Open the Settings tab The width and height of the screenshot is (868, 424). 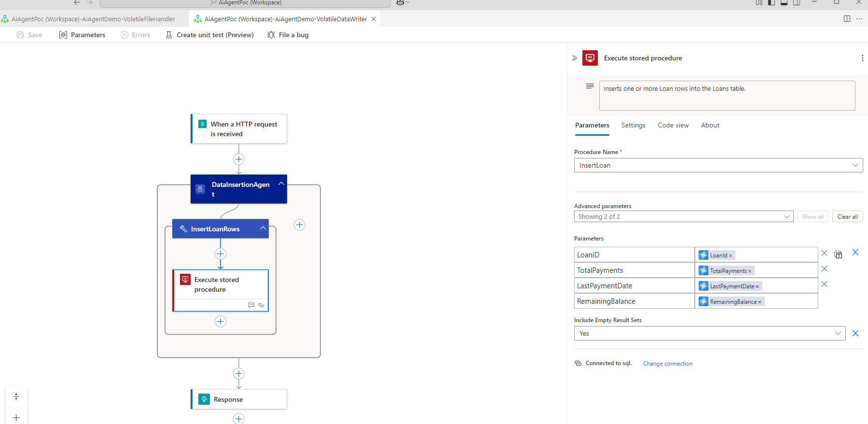(633, 126)
